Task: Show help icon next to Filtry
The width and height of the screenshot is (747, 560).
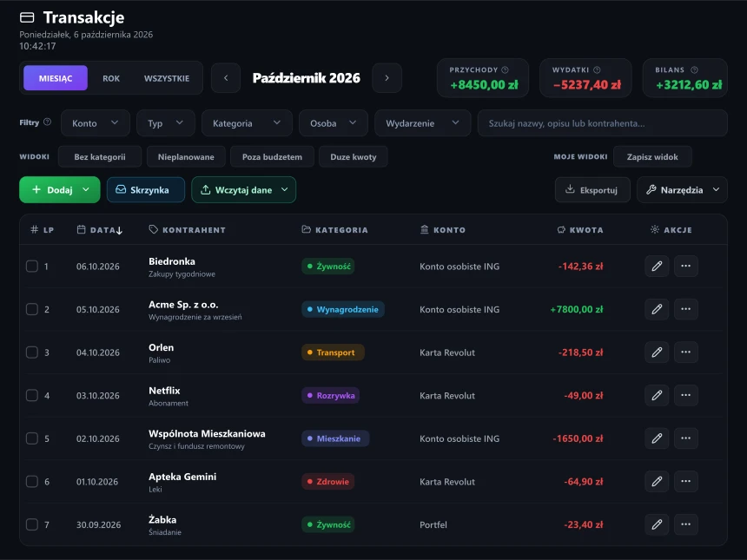Action: (x=47, y=122)
